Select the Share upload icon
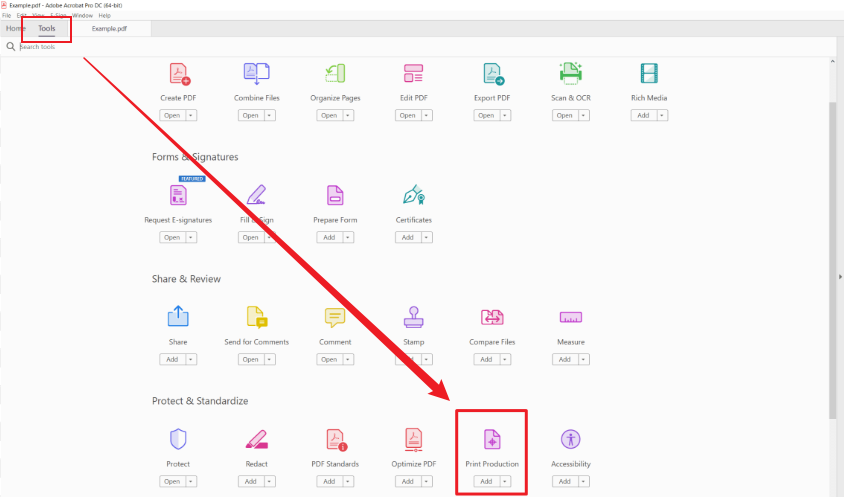This screenshot has width=844, height=497. 178,316
